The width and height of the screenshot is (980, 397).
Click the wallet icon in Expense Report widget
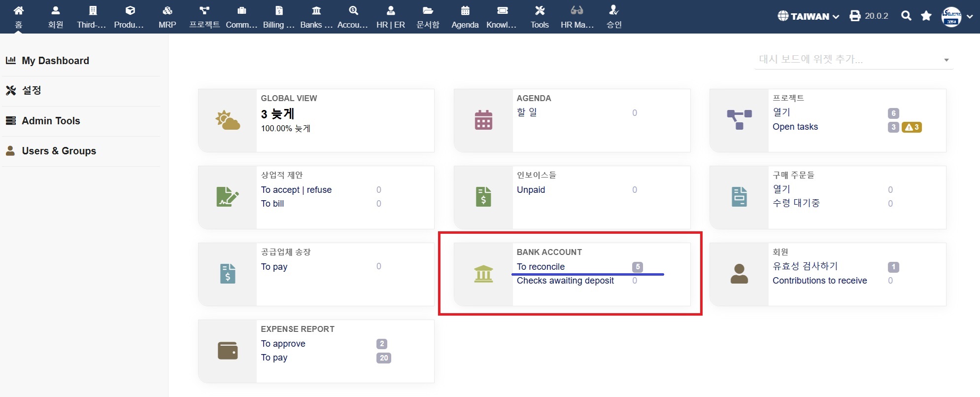click(x=228, y=351)
